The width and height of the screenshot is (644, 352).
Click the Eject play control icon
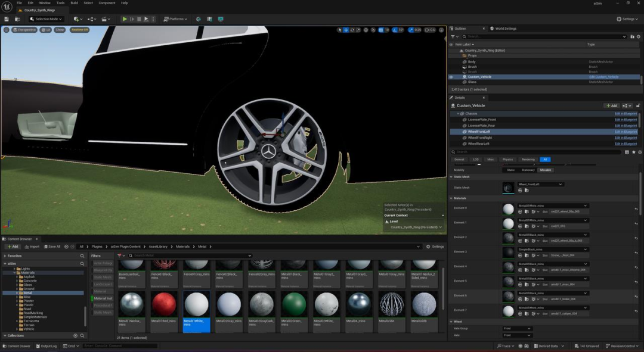pyautogui.click(x=146, y=19)
